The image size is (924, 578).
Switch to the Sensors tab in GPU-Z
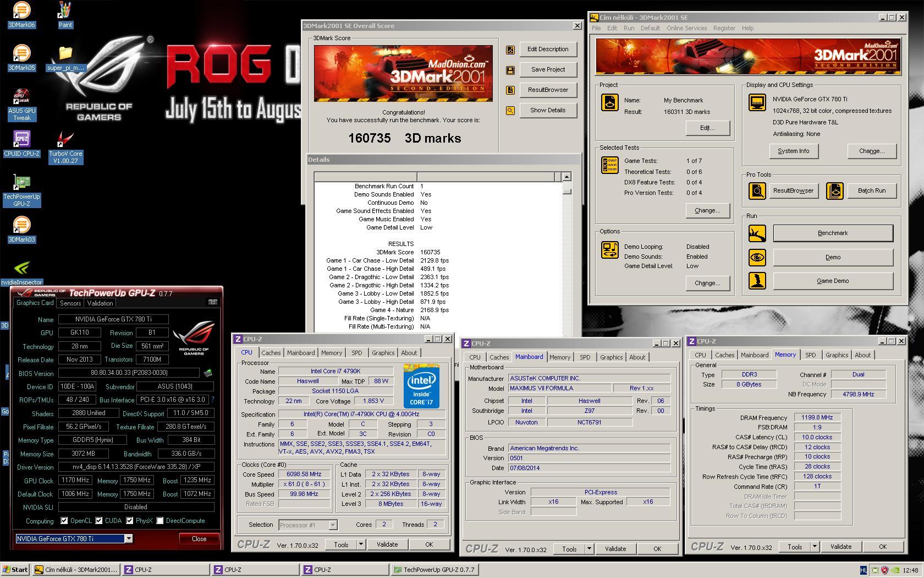pos(70,303)
